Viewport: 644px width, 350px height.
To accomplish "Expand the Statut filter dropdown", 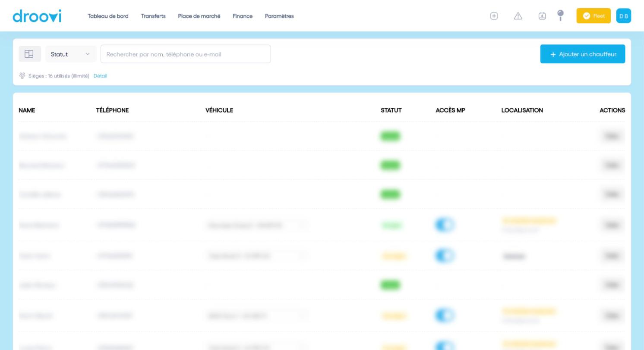I will (x=71, y=54).
